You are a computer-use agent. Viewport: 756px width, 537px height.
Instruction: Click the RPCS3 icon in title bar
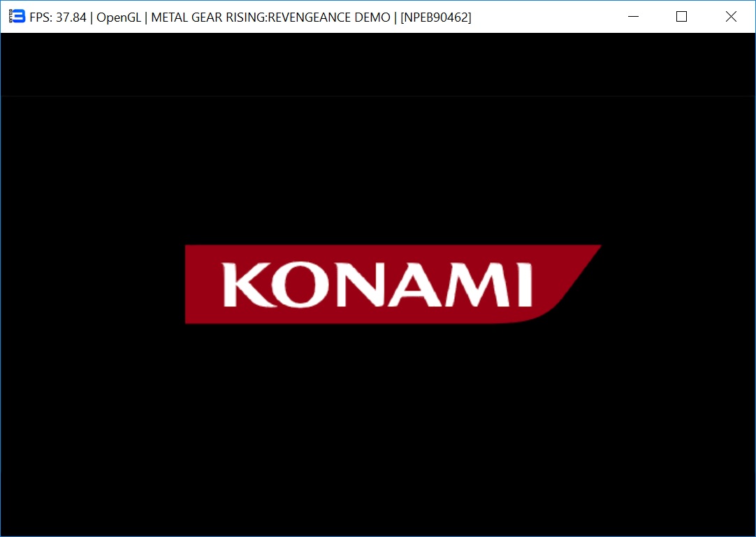point(17,16)
